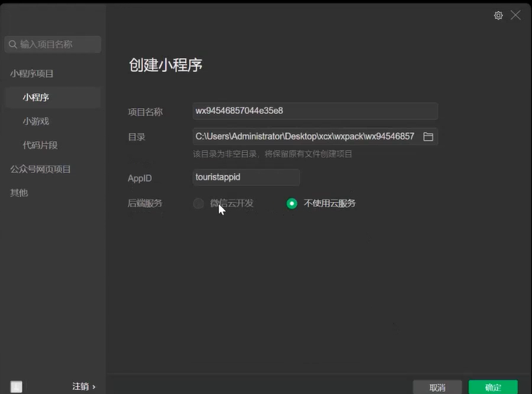Close the project creation window
Viewport: 532px width, 394px height.
[516, 15]
